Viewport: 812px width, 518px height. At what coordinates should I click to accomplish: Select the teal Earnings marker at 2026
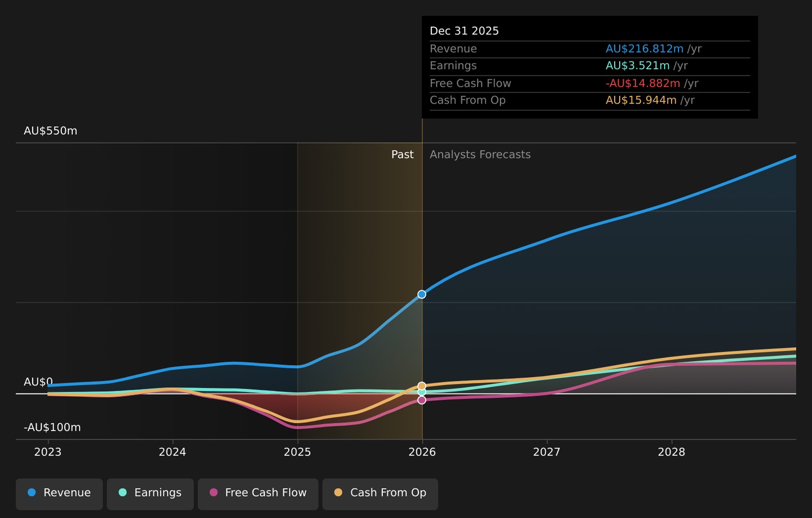click(x=422, y=392)
